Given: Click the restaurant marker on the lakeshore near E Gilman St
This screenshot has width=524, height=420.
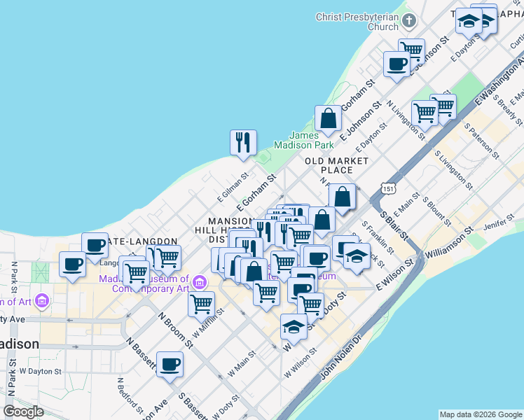Looking at the screenshot, I should click(243, 145).
